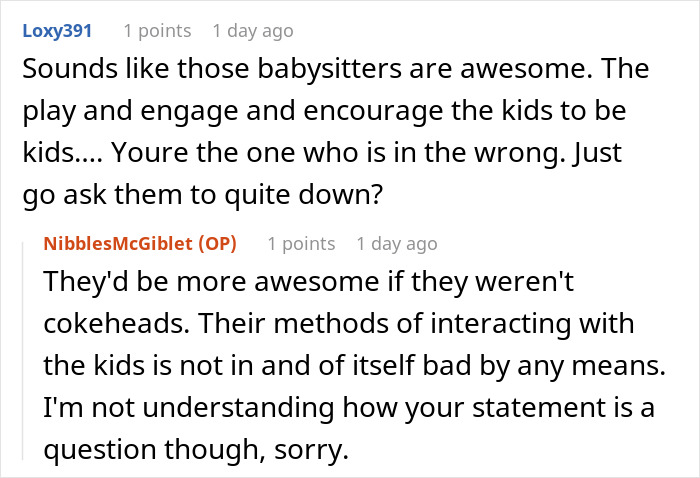The height and width of the screenshot is (478, 700).
Task: Open Loxy391's user profile
Action: pos(56,31)
